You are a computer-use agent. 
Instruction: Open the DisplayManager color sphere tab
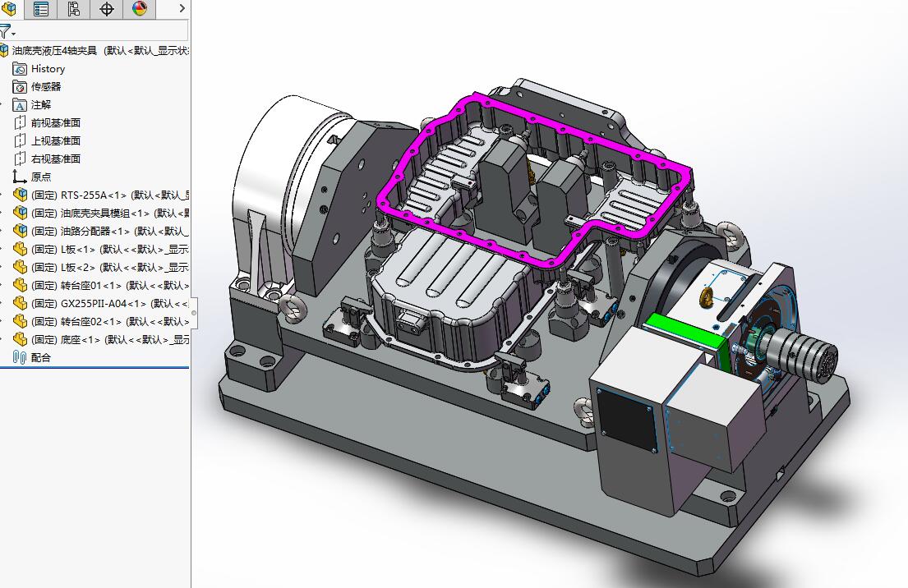pyautogui.click(x=140, y=9)
